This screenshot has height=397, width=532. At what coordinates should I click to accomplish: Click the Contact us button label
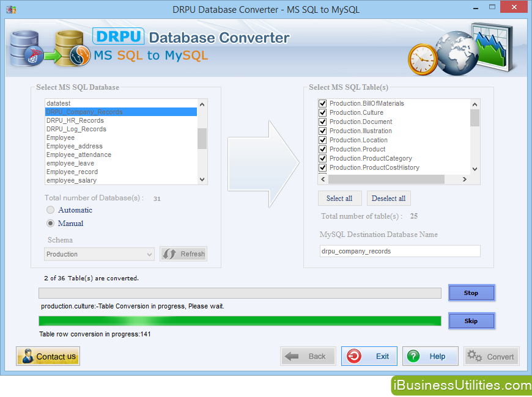pos(56,356)
